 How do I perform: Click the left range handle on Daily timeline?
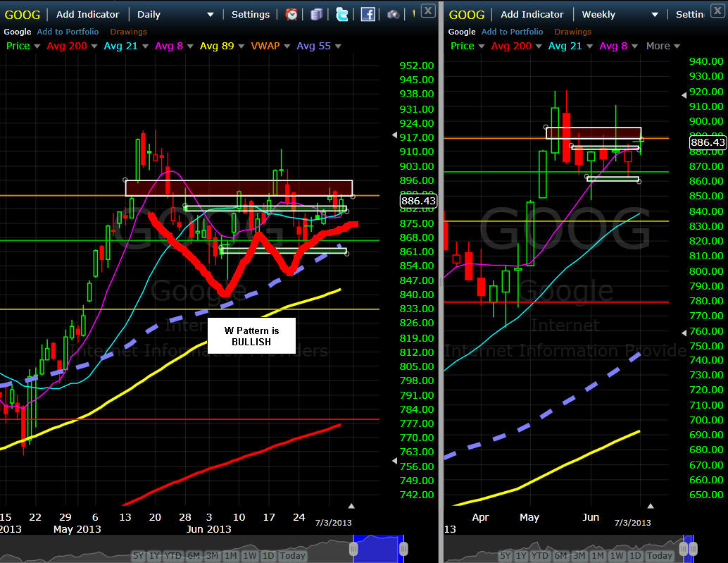[353, 549]
